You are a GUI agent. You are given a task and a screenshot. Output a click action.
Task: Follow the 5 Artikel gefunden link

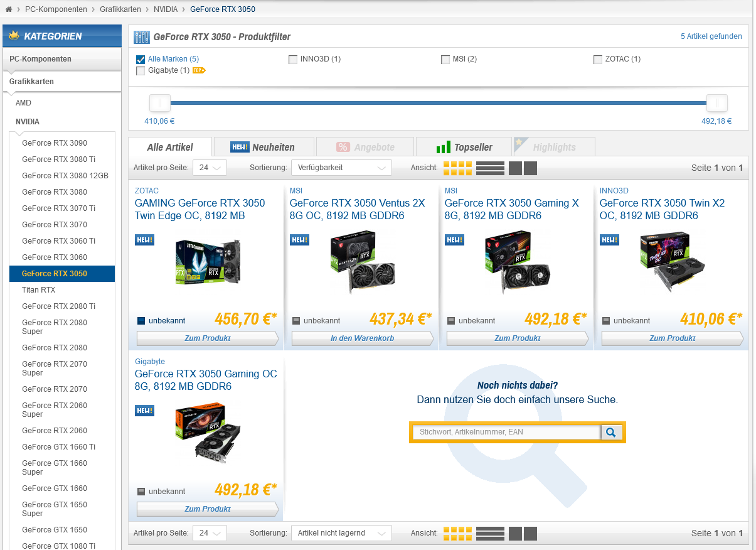(711, 36)
